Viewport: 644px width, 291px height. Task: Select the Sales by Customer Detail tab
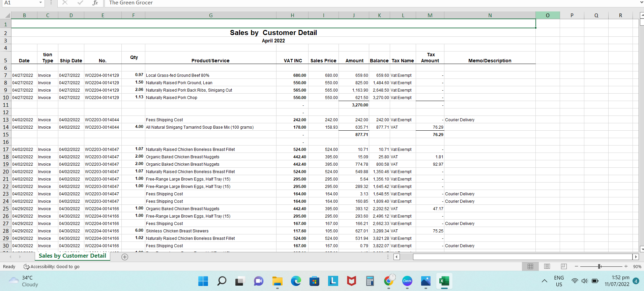pos(72,256)
